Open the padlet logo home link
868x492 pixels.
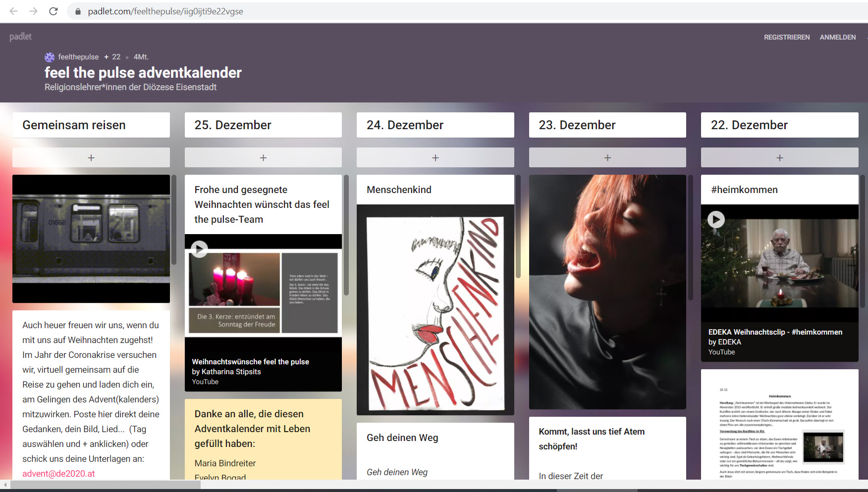[20, 37]
